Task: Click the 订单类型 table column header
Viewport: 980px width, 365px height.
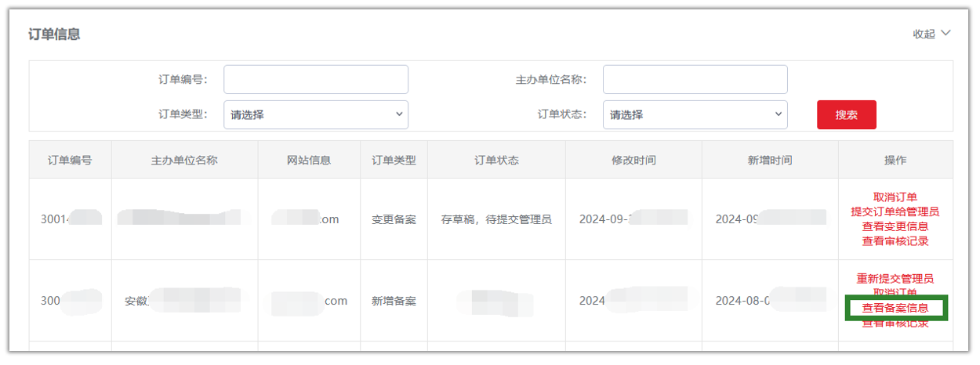Action: (x=394, y=160)
